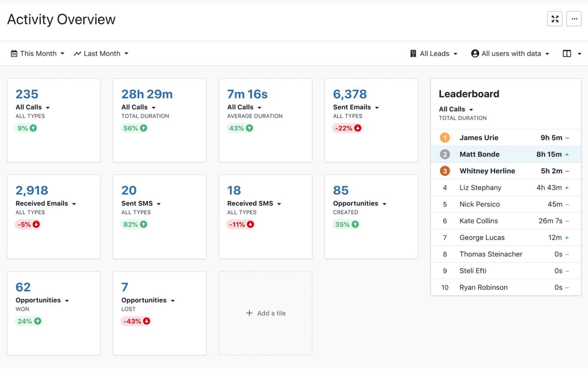Click the 85 opportunities created value
Image resolution: width=588 pixels, height=369 pixels.
(341, 190)
